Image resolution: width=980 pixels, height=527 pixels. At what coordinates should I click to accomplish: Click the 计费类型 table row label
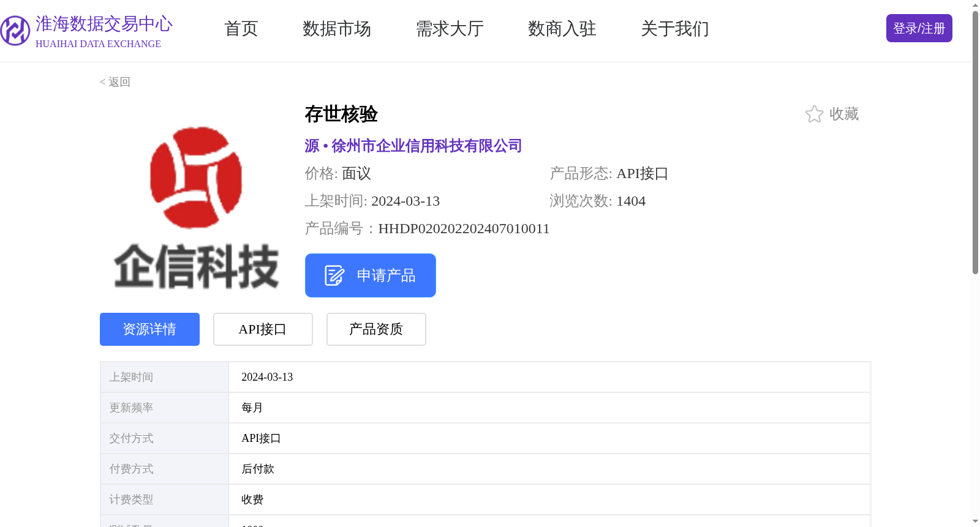[131, 499]
